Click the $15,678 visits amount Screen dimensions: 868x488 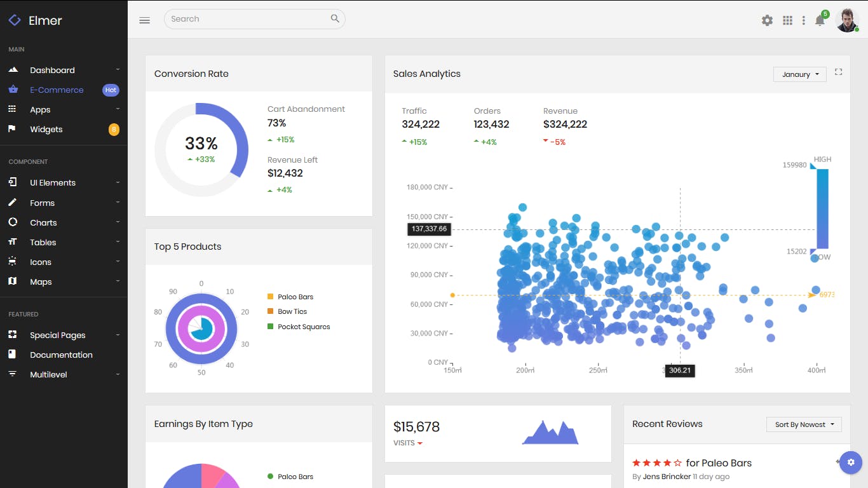click(x=416, y=427)
